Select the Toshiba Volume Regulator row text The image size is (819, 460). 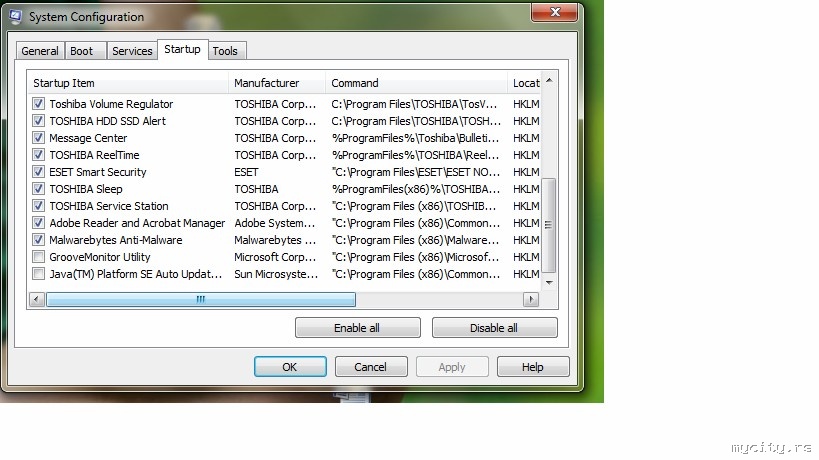[111, 104]
